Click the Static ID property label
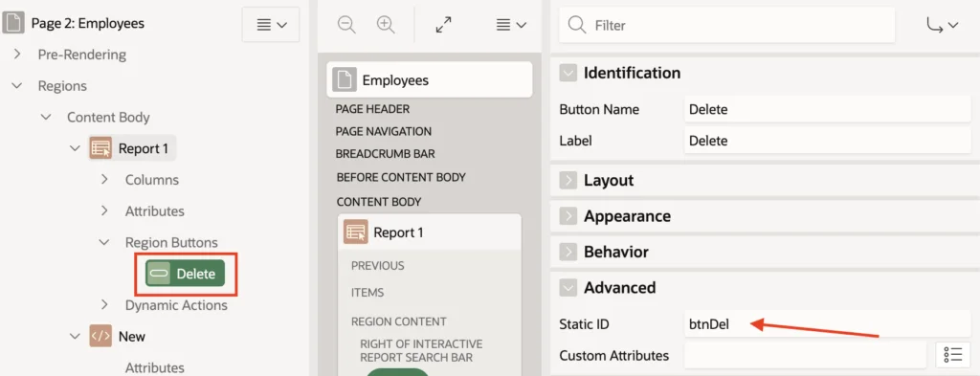 coord(585,324)
